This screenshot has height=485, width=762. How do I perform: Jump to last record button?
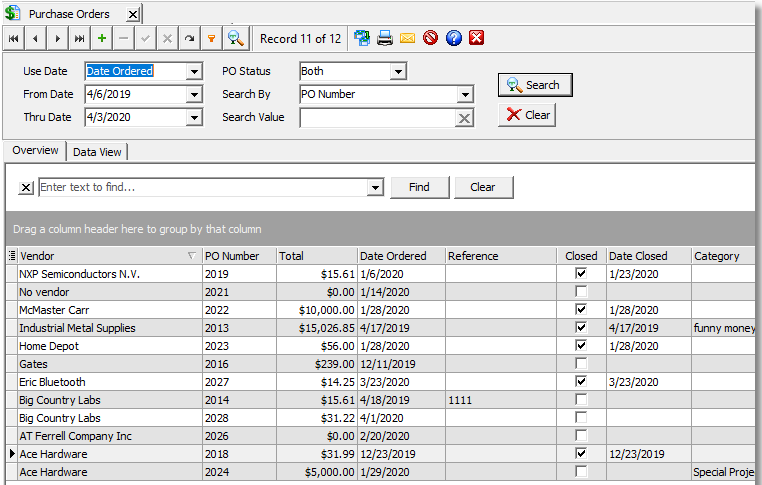click(80, 38)
